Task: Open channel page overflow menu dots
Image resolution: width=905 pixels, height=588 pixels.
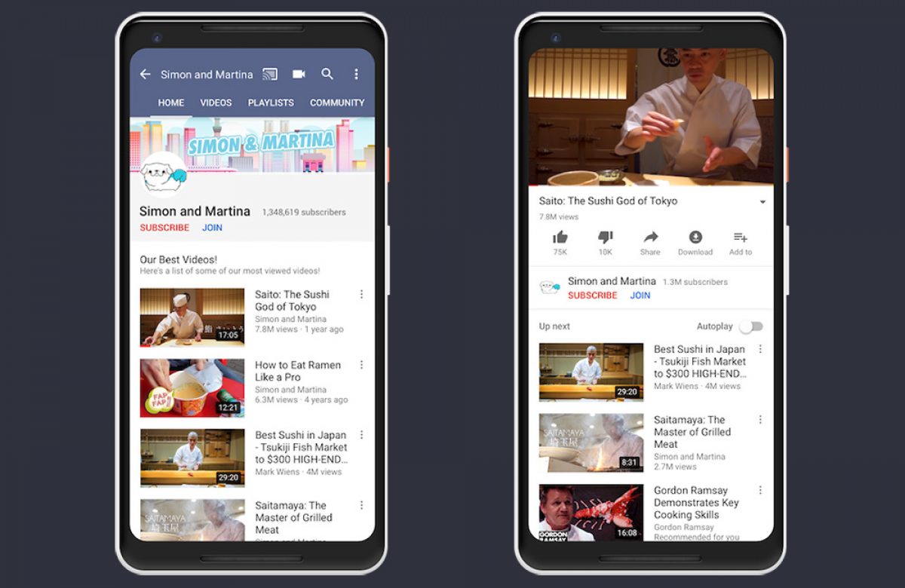Action: point(356,74)
